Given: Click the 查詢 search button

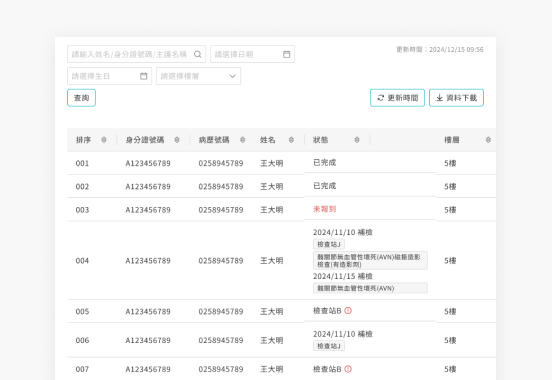Looking at the screenshot, I should coord(81,98).
